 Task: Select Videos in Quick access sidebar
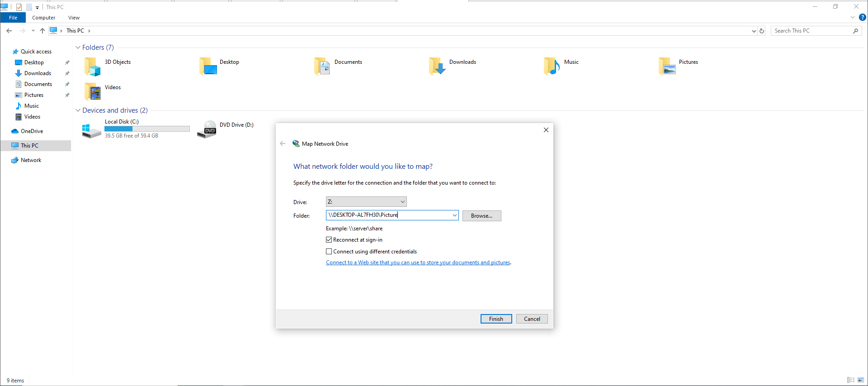click(32, 117)
